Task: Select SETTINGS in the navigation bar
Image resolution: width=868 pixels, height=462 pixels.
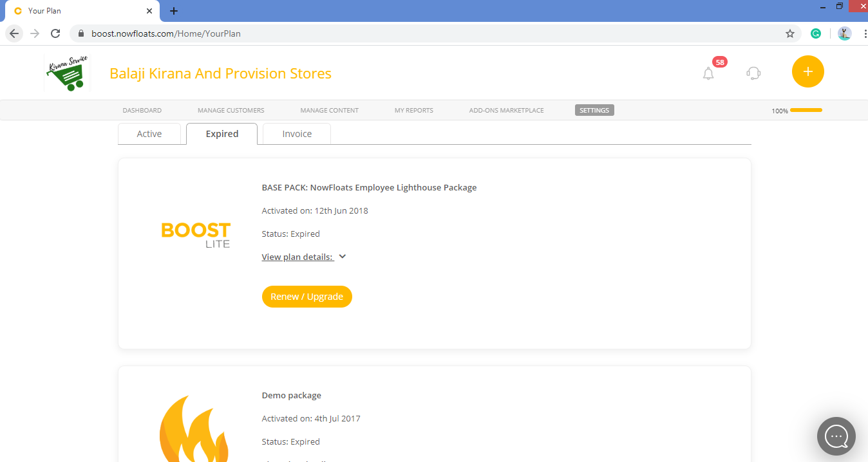Action: point(594,110)
